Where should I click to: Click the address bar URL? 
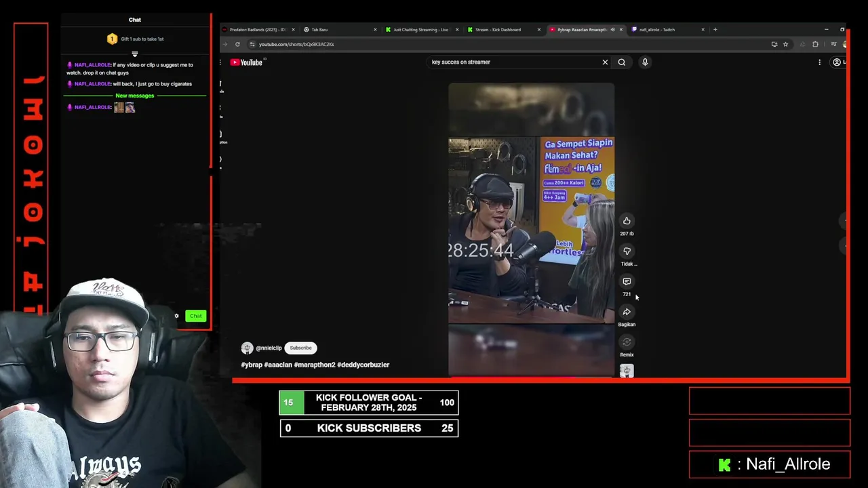(x=296, y=44)
